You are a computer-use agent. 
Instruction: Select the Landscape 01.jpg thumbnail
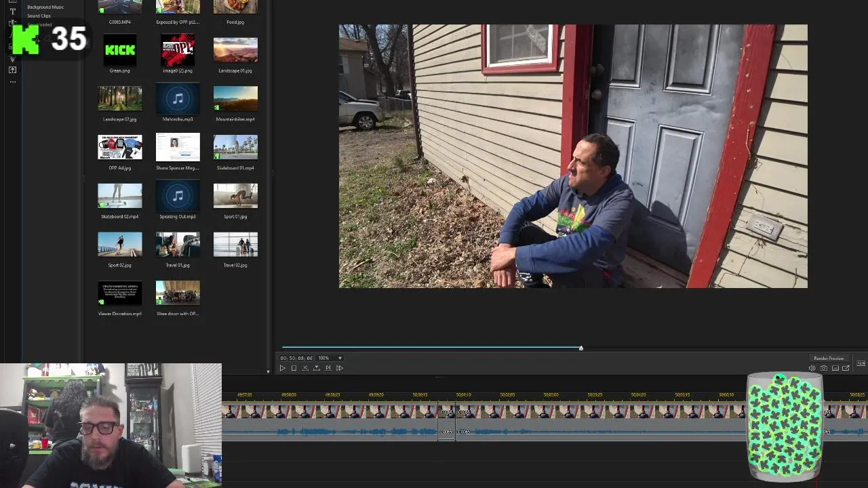(x=235, y=49)
